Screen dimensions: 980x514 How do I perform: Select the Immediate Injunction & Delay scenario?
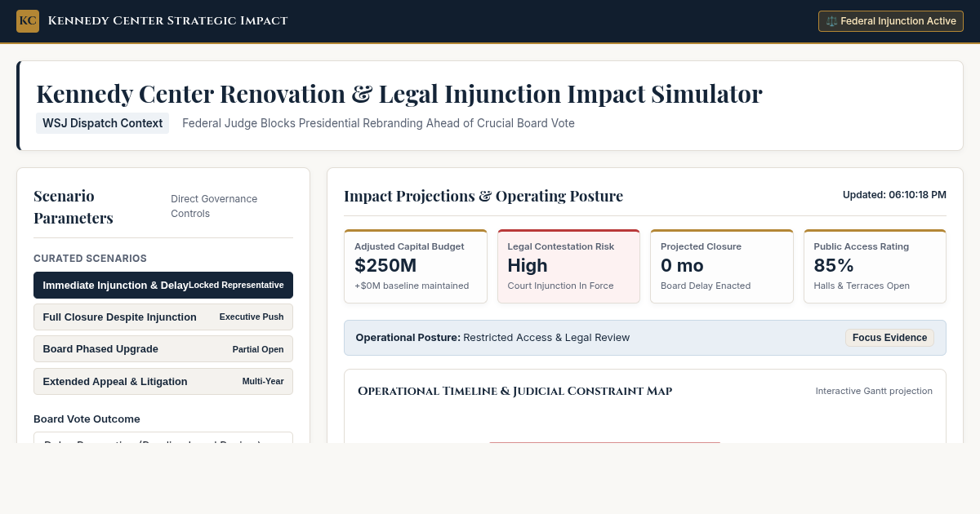tap(163, 286)
